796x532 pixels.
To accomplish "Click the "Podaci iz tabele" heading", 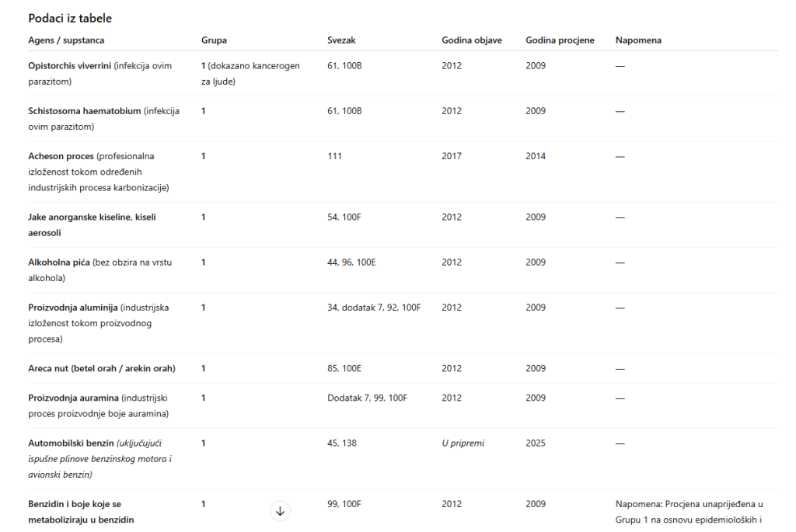I will [70, 18].
